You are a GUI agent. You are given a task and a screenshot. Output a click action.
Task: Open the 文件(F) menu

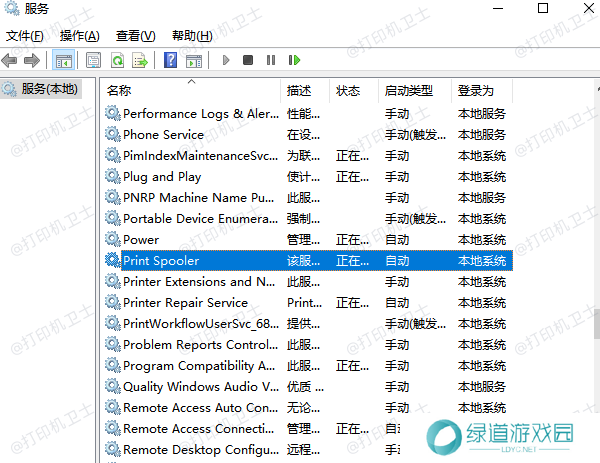(x=24, y=36)
